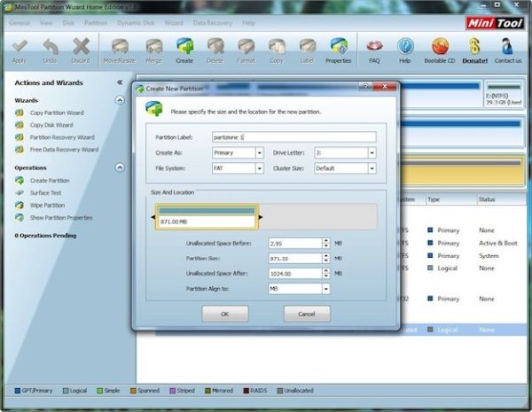Click the Partition Label text field

click(293, 137)
